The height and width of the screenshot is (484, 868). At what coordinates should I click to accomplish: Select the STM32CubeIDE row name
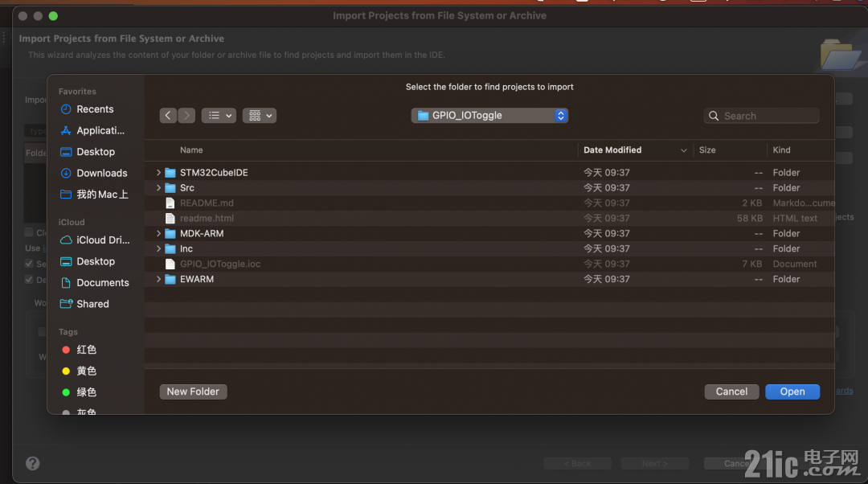click(214, 173)
